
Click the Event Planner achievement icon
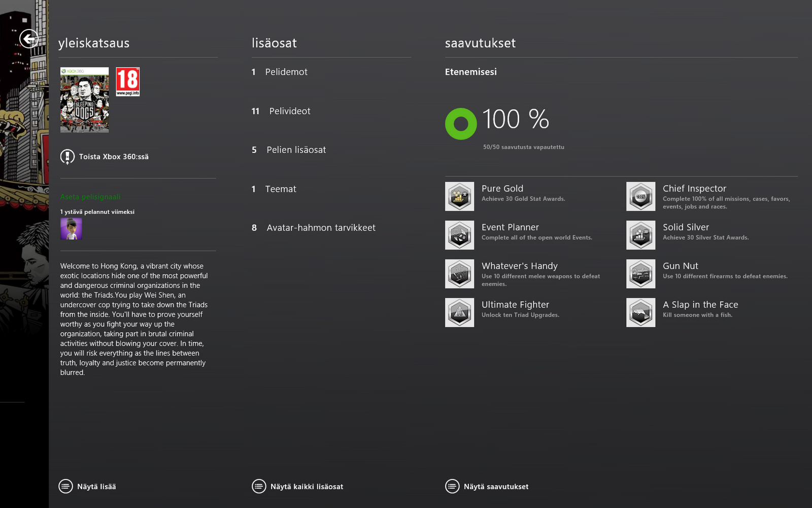460,235
